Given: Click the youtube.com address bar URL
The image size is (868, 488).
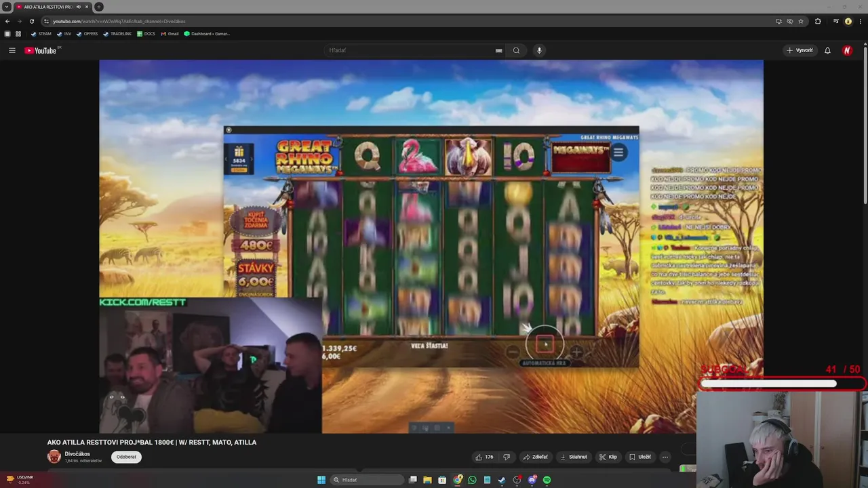Looking at the screenshot, I should point(119,21).
